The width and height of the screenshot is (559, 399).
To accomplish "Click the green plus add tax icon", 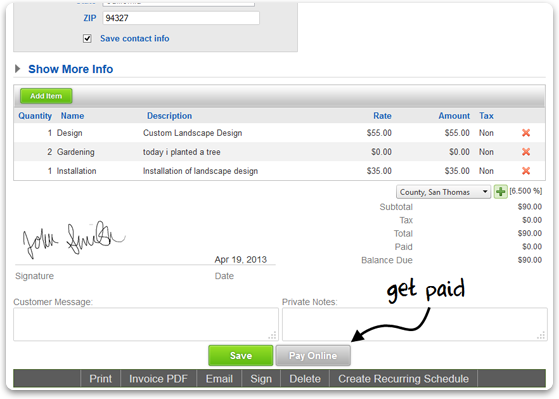I will click(501, 192).
